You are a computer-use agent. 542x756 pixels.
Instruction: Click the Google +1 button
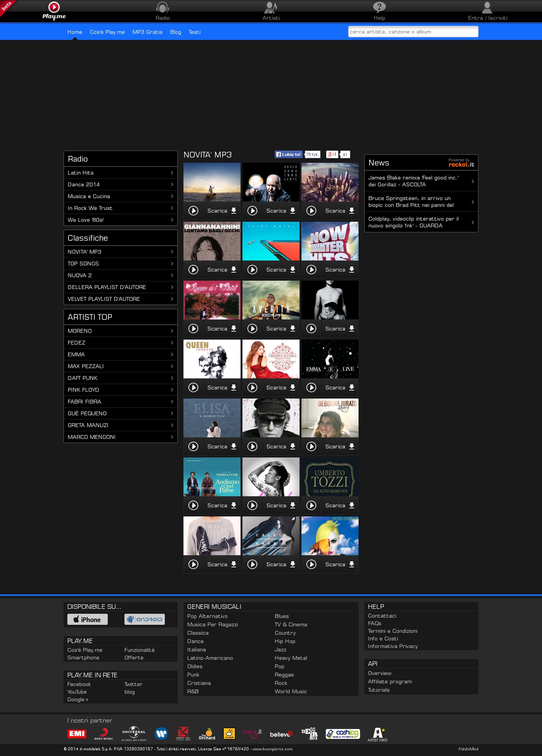coord(332,154)
